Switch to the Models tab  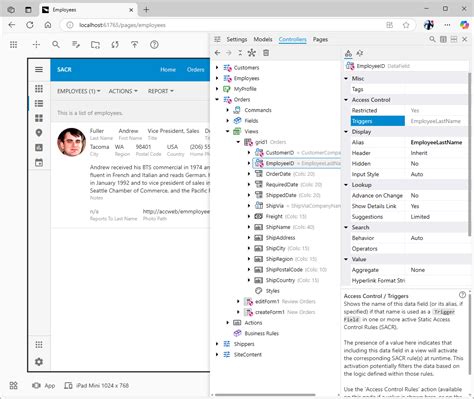point(263,39)
